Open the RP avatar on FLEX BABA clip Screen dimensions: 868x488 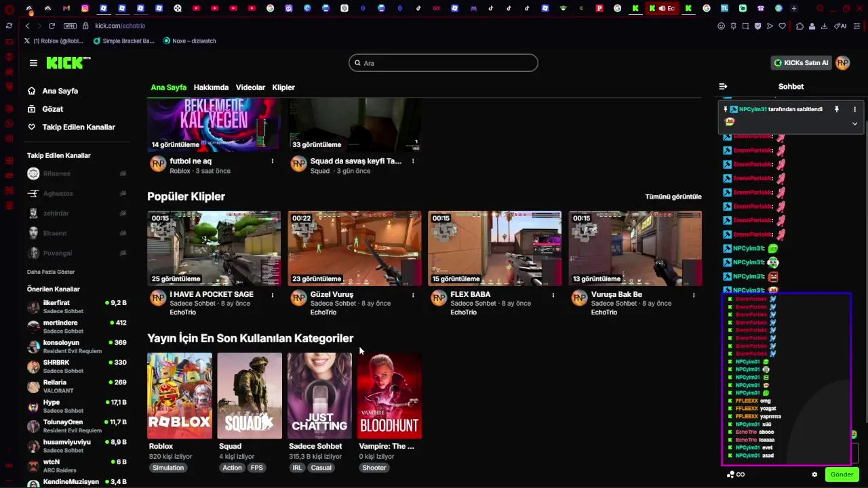coord(439,298)
